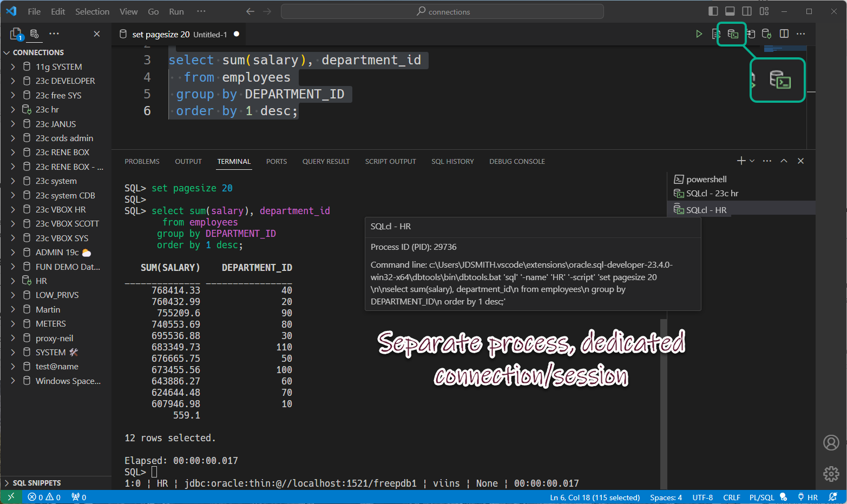Image resolution: width=847 pixels, height=504 pixels.
Task: Click the HR connection plug in status bar
Action: point(807,497)
